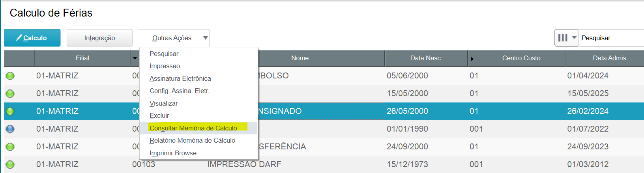Viewport: 644px width, 173px height.
Task: Click the Calculo button
Action: pyautogui.click(x=32, y=38)
